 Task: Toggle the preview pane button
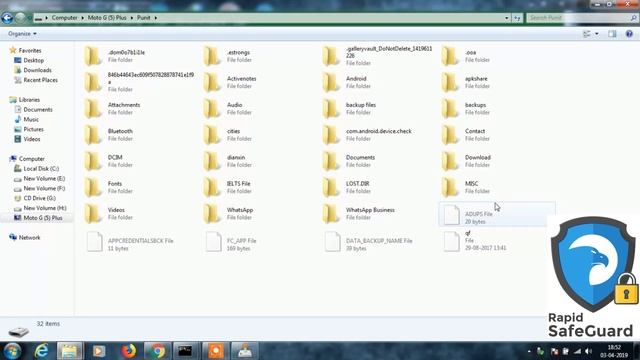pos(612,34)
